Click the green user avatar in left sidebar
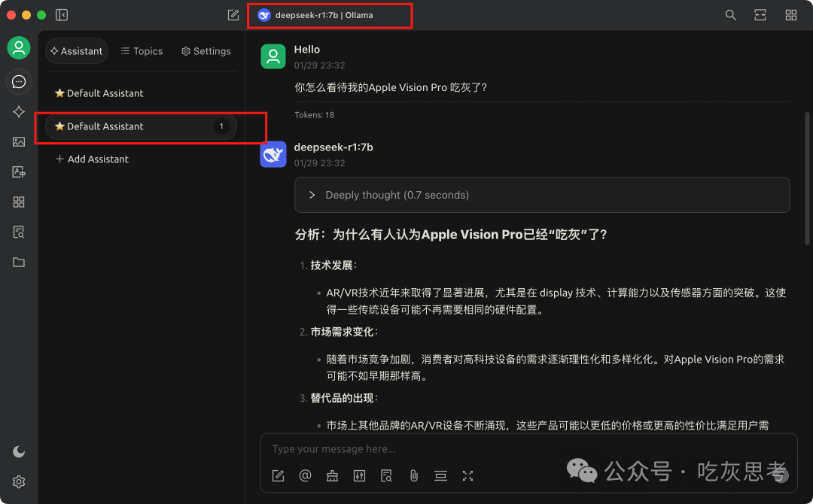The image size is (813, 504). tap(19, 48)
